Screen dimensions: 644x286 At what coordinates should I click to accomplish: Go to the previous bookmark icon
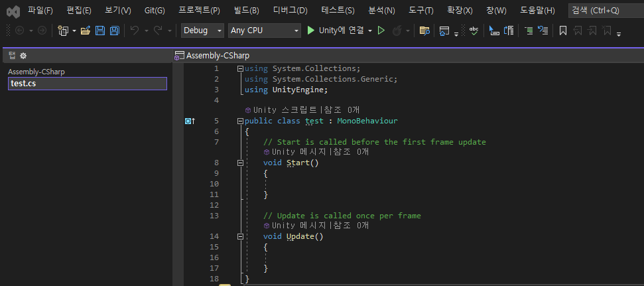(578, 31)
